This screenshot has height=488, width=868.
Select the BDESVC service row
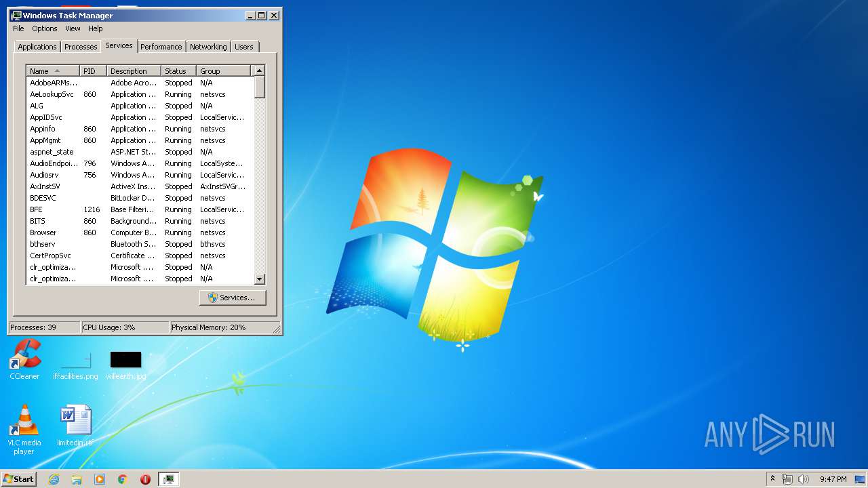coord(140,198)
